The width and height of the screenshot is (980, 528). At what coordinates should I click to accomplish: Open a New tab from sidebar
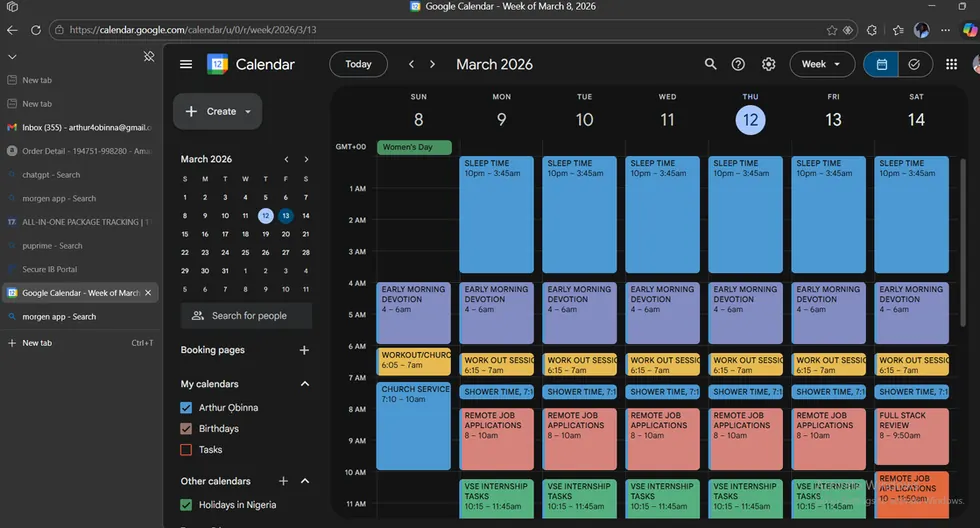[x=79, y=342]
